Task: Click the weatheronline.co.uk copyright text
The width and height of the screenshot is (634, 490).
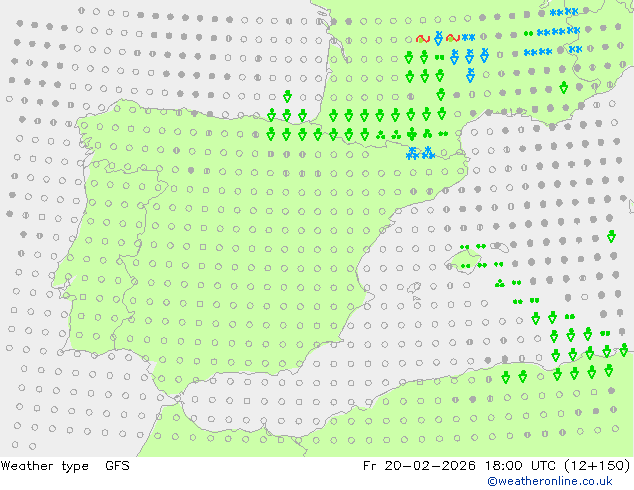Action: tap(550, 481)
